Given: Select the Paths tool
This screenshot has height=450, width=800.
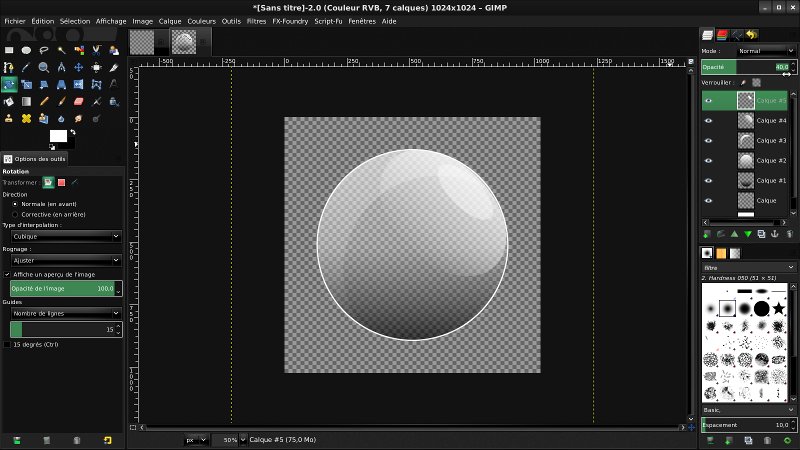Looking at the screenshot, I should coord(9,67).
